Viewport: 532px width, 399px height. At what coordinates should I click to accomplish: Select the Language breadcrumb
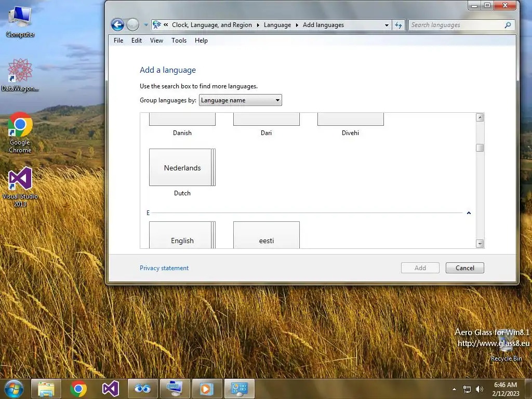[277, 25]
